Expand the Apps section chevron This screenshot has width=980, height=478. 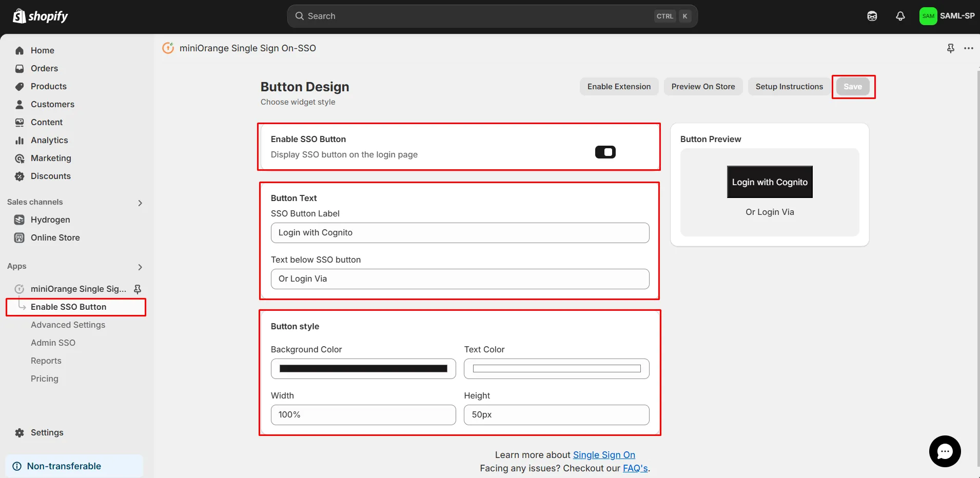pos(140,267)
